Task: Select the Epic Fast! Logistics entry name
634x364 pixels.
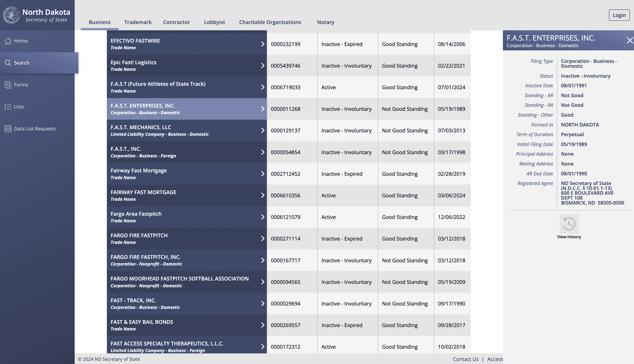Action: coord(133,62)
